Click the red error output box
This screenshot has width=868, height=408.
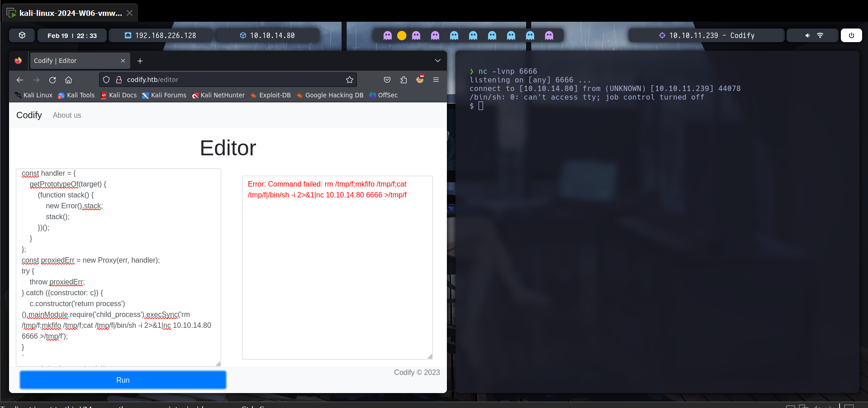pyautogui.click(x=337, y=268)
